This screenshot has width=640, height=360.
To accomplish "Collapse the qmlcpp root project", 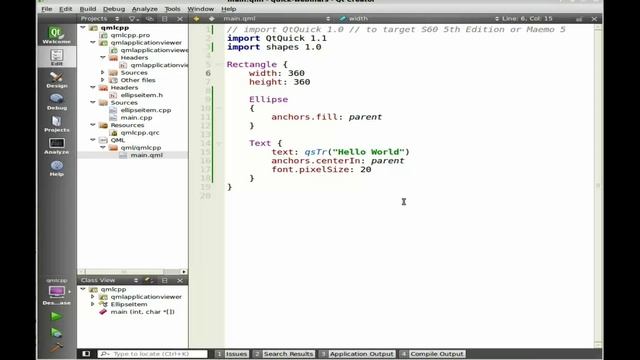I will coord(83,27).
